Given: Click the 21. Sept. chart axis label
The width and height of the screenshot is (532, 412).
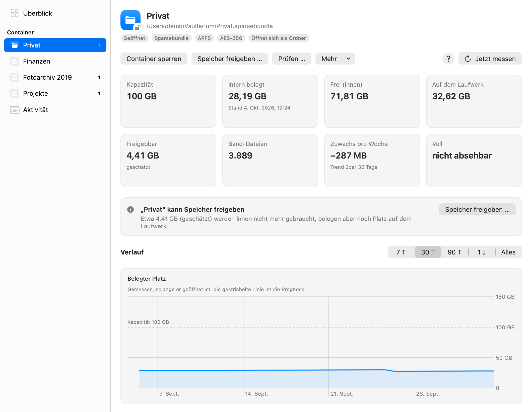Looking at the screenshot, I should click(x=342, y=394).
